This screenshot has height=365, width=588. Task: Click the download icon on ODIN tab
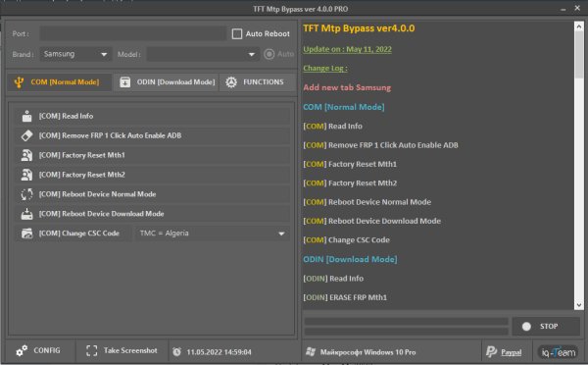[124, 81]
